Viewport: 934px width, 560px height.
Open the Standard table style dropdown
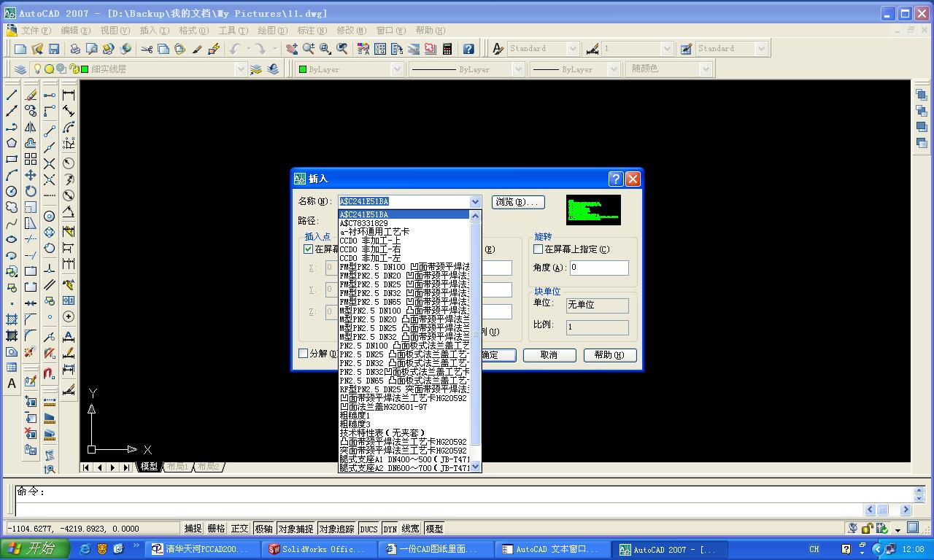pos(761,49)
